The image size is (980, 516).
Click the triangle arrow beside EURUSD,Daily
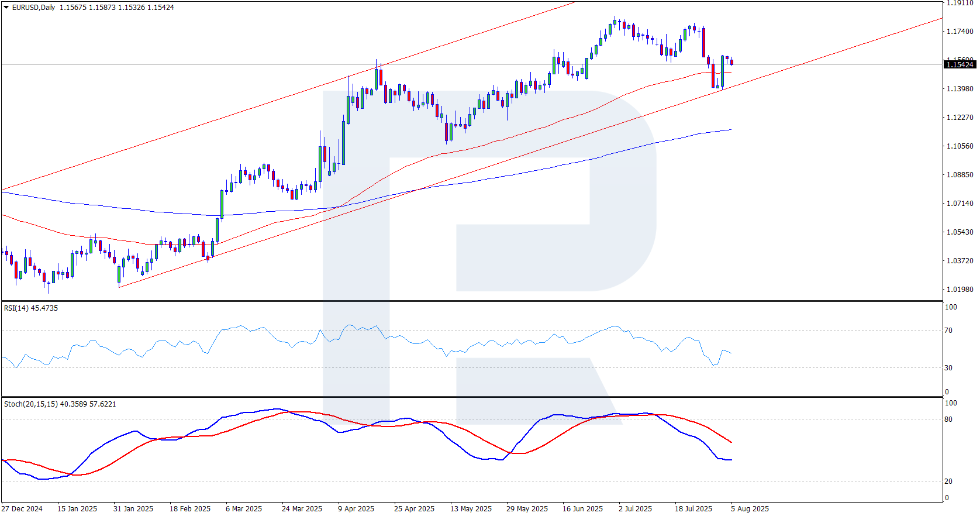coord(6,8)
